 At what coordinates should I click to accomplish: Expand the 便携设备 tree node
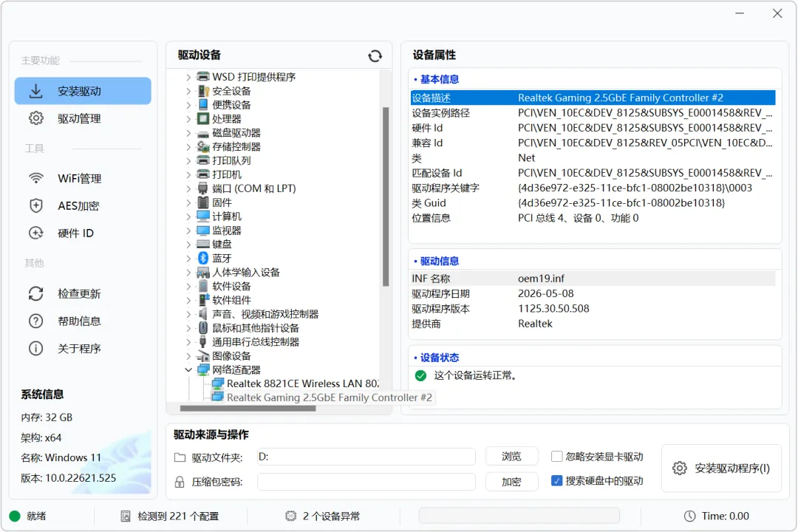pos(188,105)
